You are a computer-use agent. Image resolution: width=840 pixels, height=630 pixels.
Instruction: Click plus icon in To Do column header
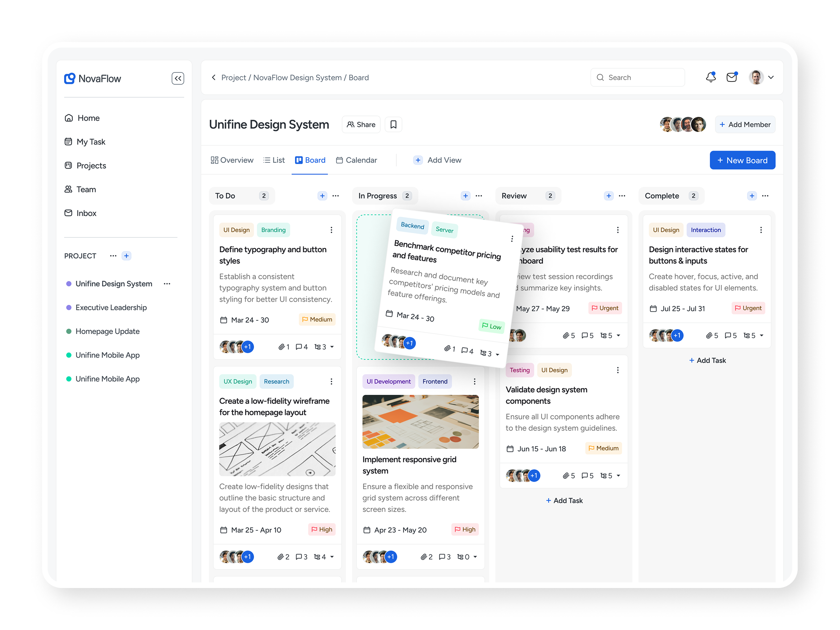tap(322, 196)
